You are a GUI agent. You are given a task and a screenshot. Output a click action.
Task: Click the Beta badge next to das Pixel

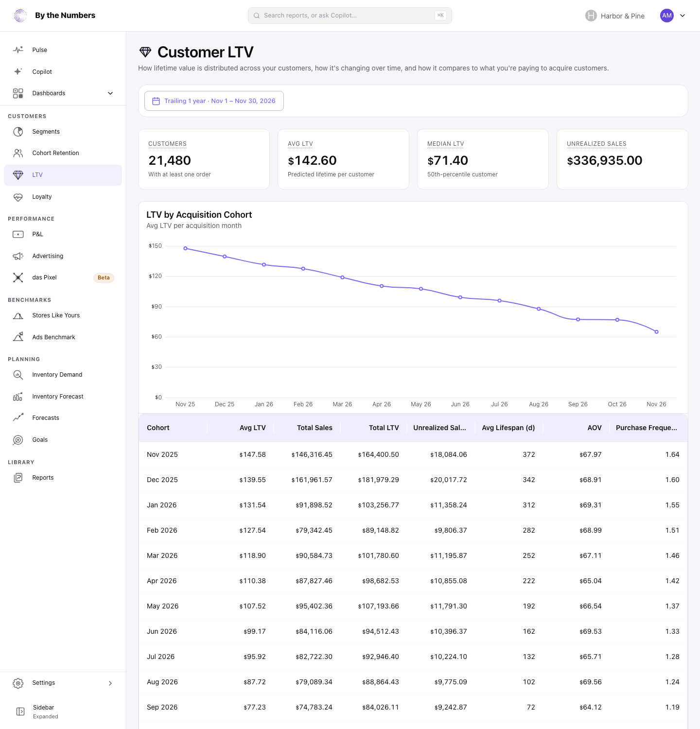104,278
